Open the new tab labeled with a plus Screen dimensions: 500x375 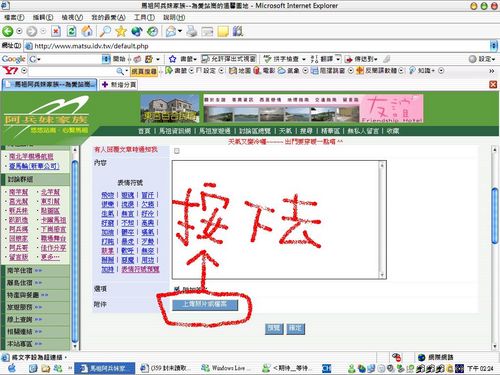coord(119,85)
